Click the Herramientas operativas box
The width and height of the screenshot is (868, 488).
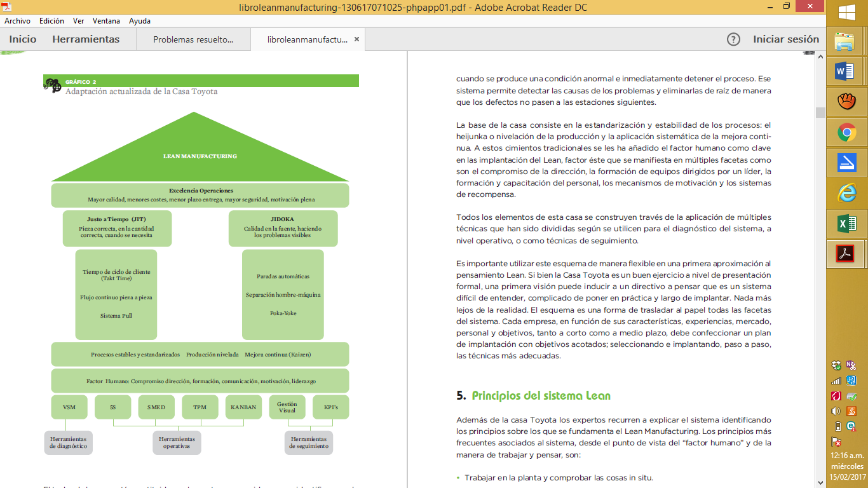pos(177,443)
